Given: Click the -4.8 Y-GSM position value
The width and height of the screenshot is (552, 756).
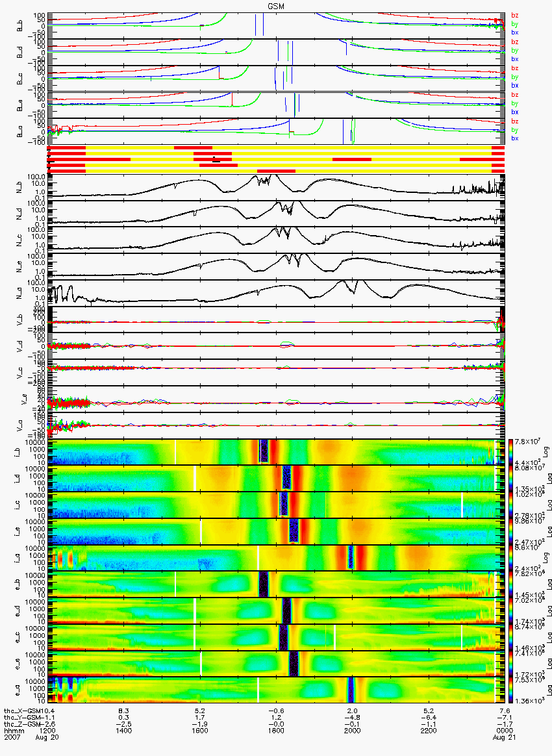Looking at the screenshot, I should (353, 717).
